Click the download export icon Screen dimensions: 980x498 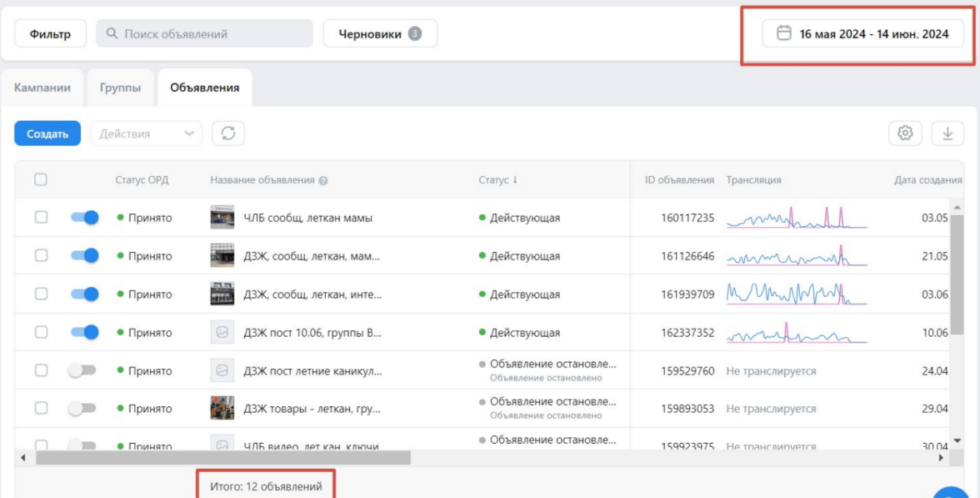[947, 133]
